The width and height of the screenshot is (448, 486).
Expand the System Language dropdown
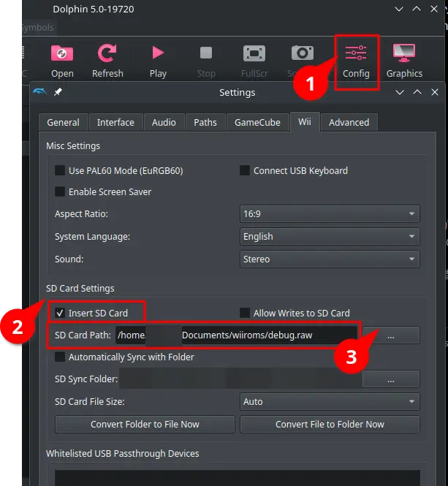[x=330, y=237]
